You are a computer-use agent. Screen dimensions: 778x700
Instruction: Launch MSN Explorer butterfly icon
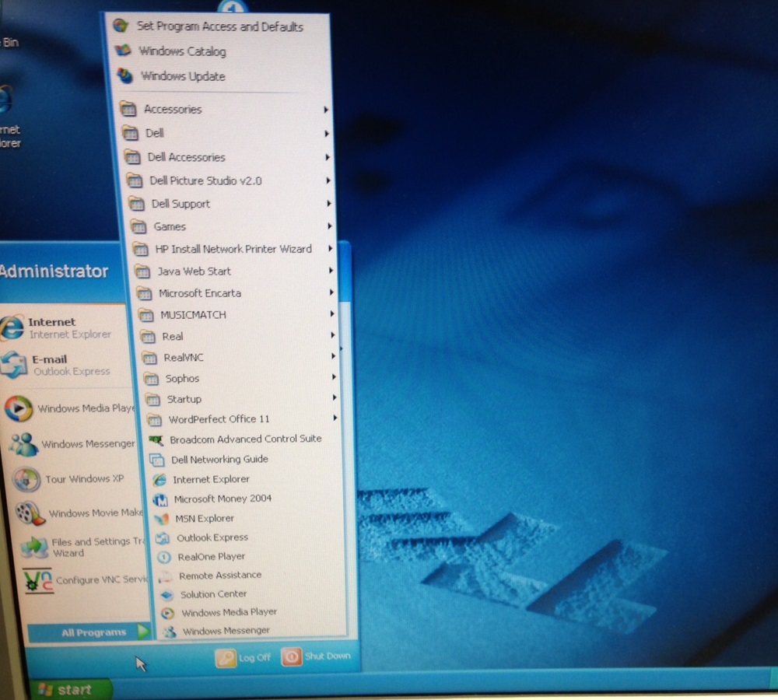pyautogui.click(x=161, y=519)
